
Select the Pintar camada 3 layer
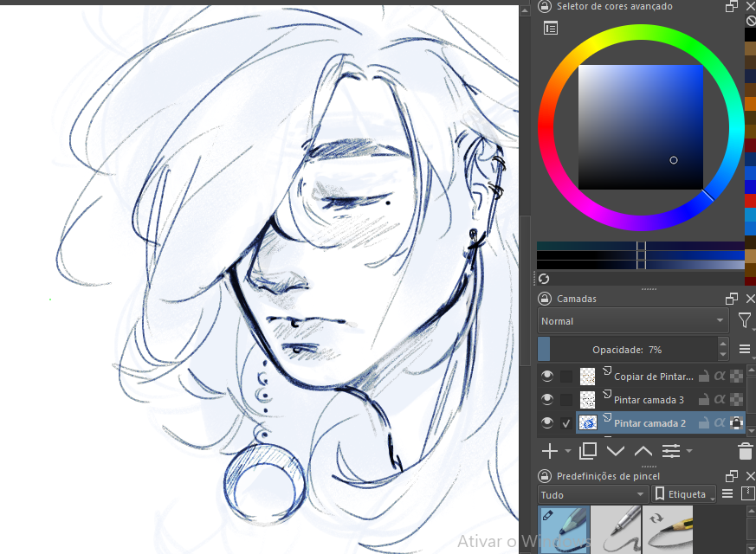pos(649,399)
